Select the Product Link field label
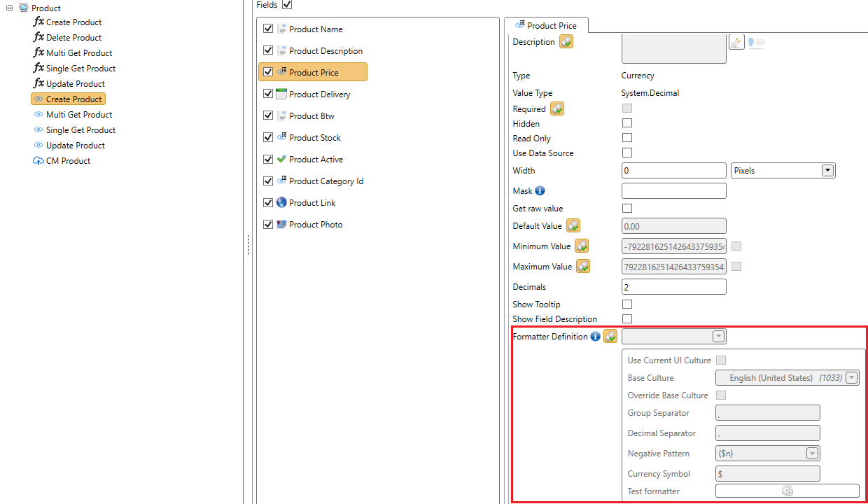 pyautogui.click(x=312, y=203)
